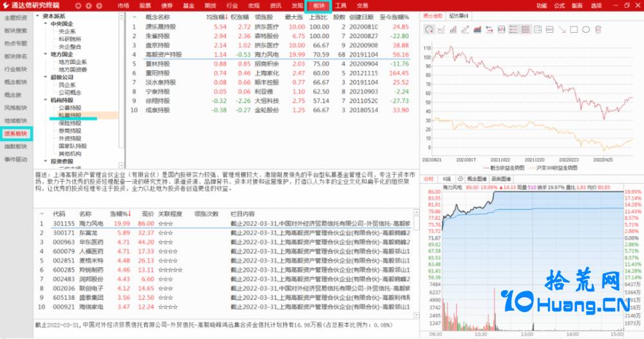Select the rectangle drawing tool
Viewport: 644px width, 339px height.
pos(574,30)
